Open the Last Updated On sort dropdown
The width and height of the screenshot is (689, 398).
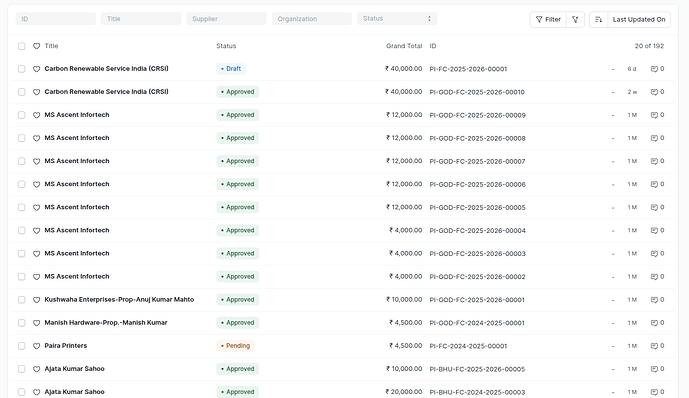[x=639, y=19]
